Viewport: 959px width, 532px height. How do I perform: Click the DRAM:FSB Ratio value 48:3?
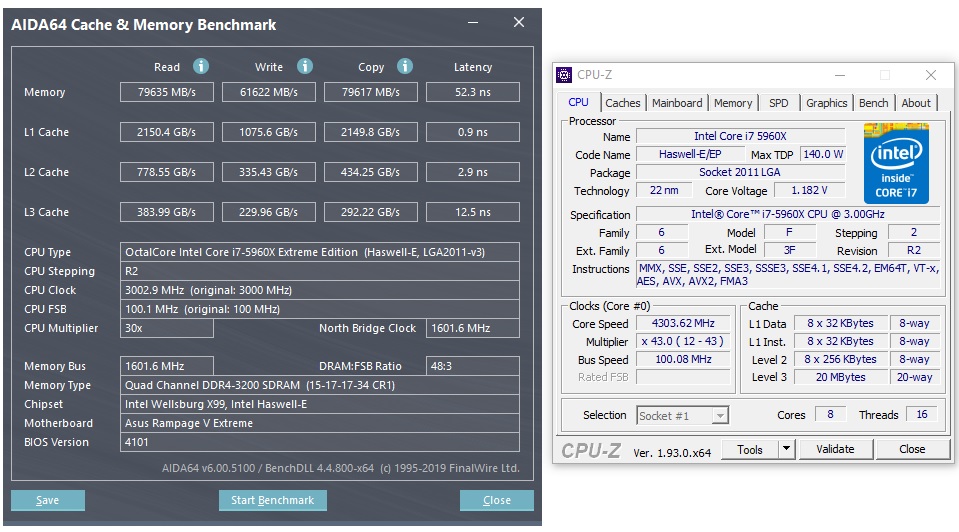[x=473, y=366]
